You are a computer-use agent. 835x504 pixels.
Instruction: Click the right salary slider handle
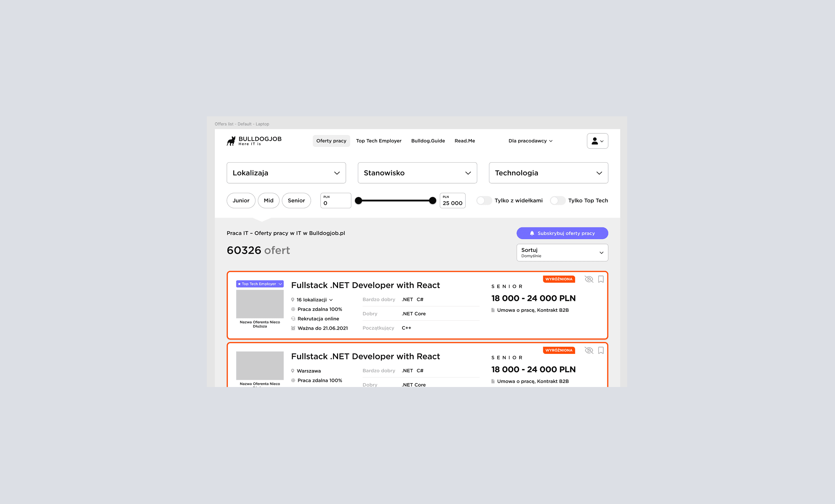[432, 201]
